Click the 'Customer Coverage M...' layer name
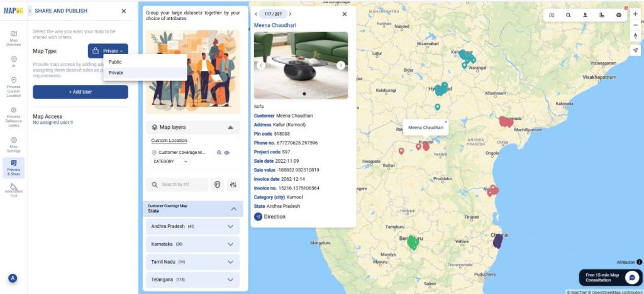The image size is (644, 294). click(182, 153)
